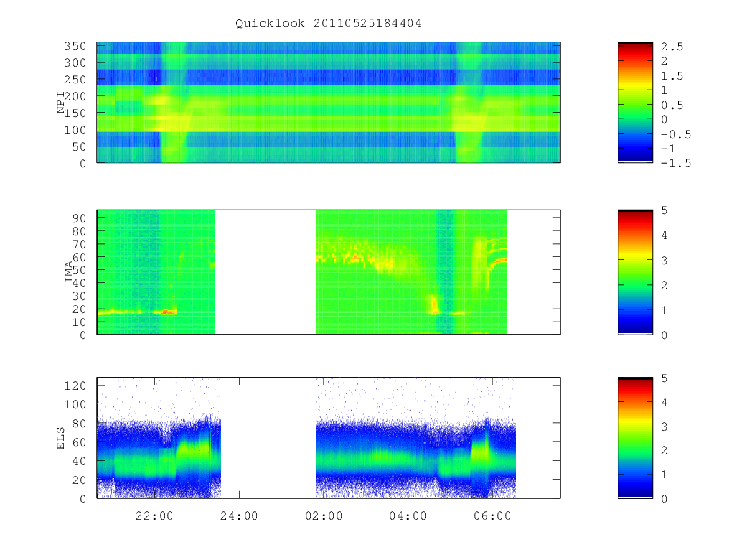Click the 24:00 time axis label
The height and width of the screenshot is (560, 747).
(x=239, y=516)
